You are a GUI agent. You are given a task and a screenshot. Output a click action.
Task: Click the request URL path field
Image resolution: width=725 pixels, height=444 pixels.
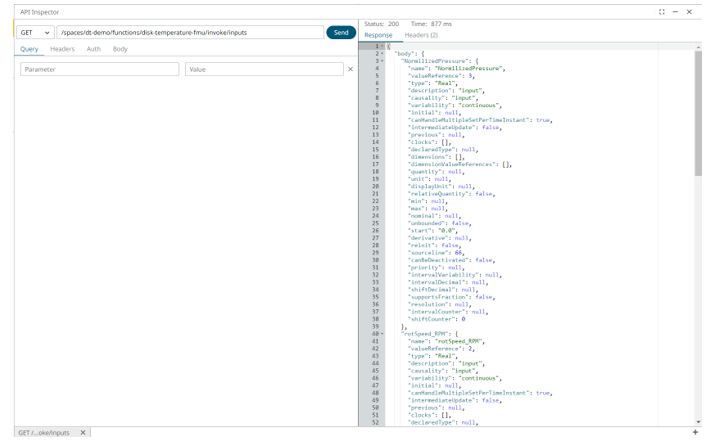tap(190, 33)
